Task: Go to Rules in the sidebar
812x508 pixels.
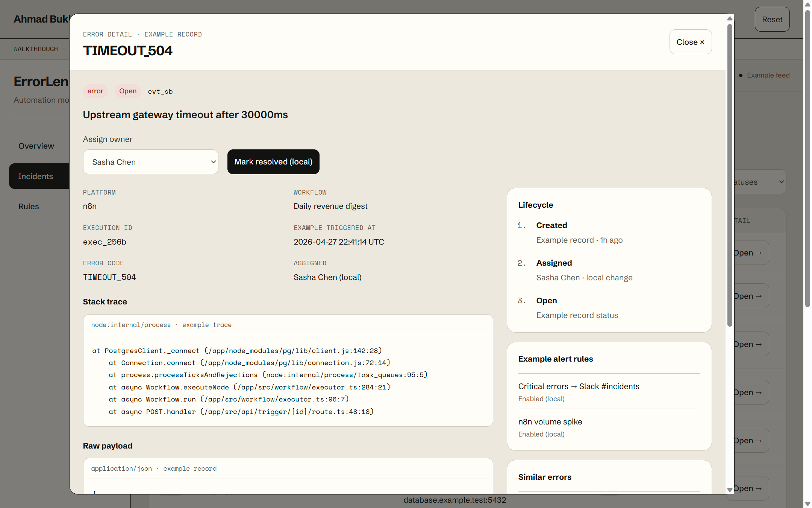Action: [x=29, y=206]
